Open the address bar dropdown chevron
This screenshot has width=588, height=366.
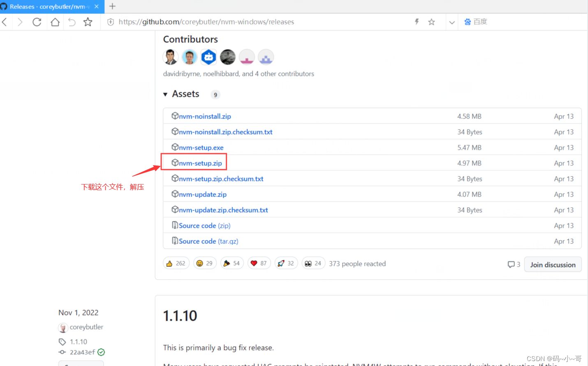[452, 23]
